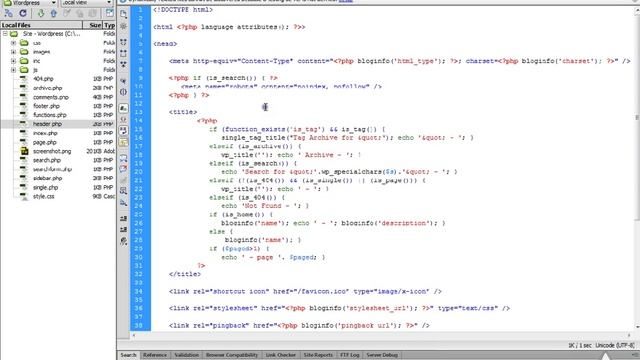Toggle Highlight Invalid Code option

123,120
